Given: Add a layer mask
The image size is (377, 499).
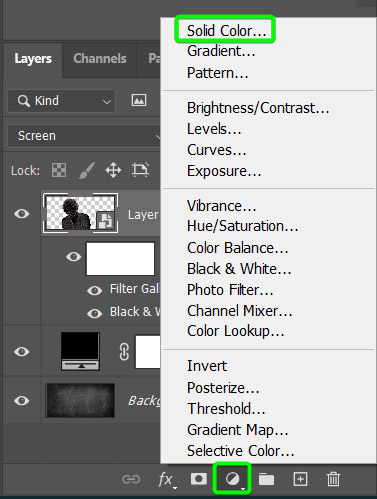Looking at the screenshot, I should click(x=199, y=479).
